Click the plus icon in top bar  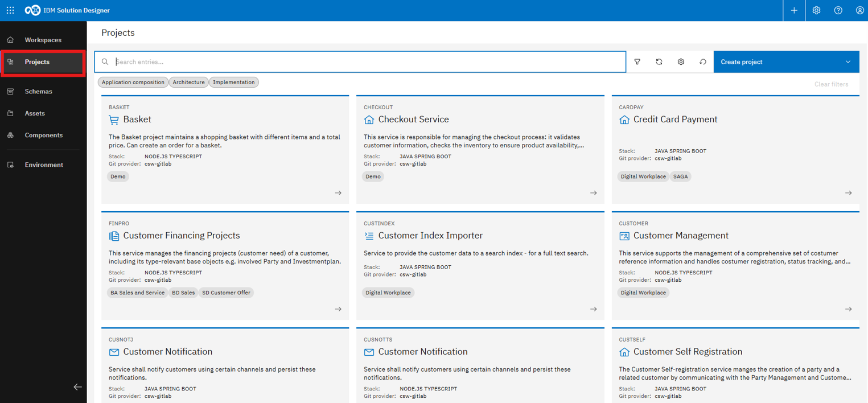click(794, 10)
